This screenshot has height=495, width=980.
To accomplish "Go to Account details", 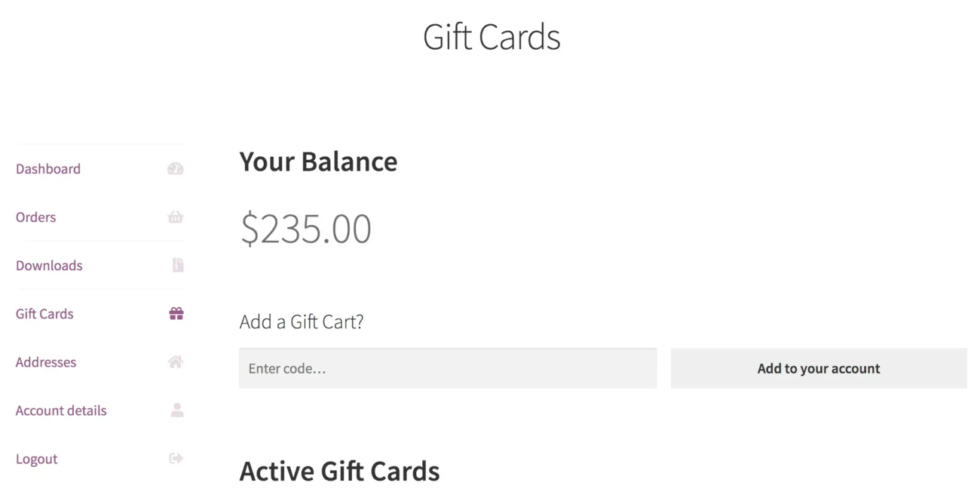I will [x=60, y=410].
